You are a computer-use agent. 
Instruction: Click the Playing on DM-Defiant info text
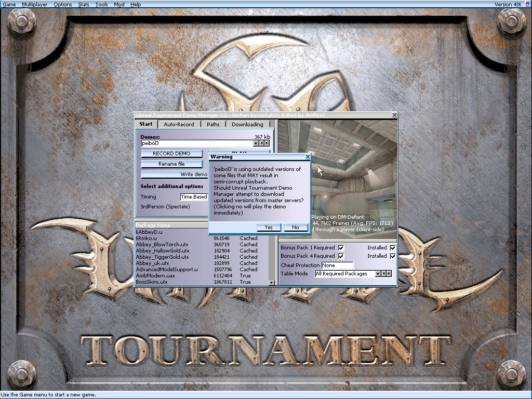tap(338, 217)
